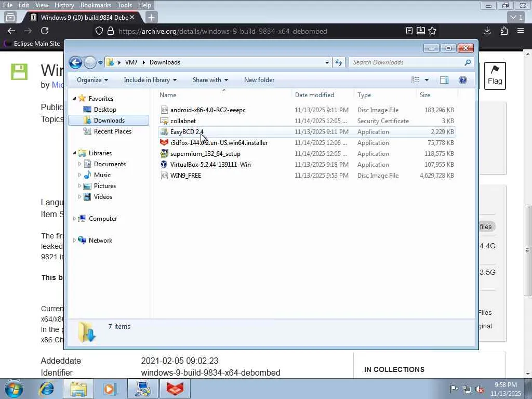Open the browser Tools menu
532x399 pixels.
[x=125, y=5]
